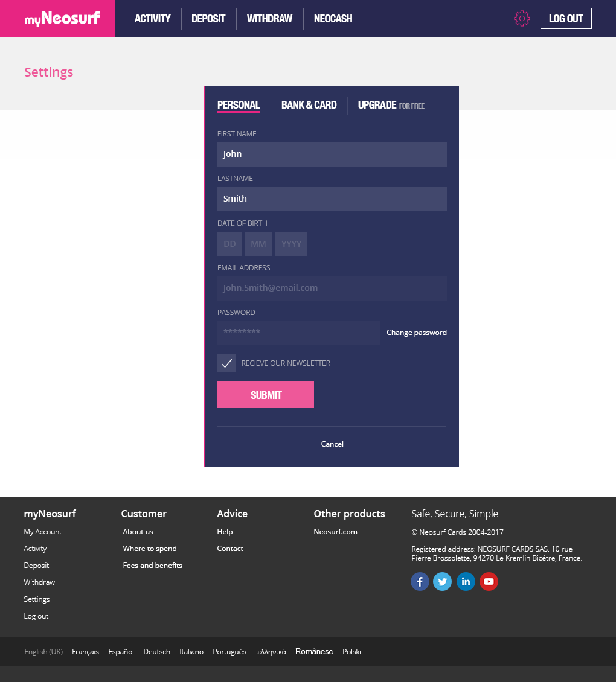Go to Deposit in top navigation
616x682 pixels.
[208, 19]
